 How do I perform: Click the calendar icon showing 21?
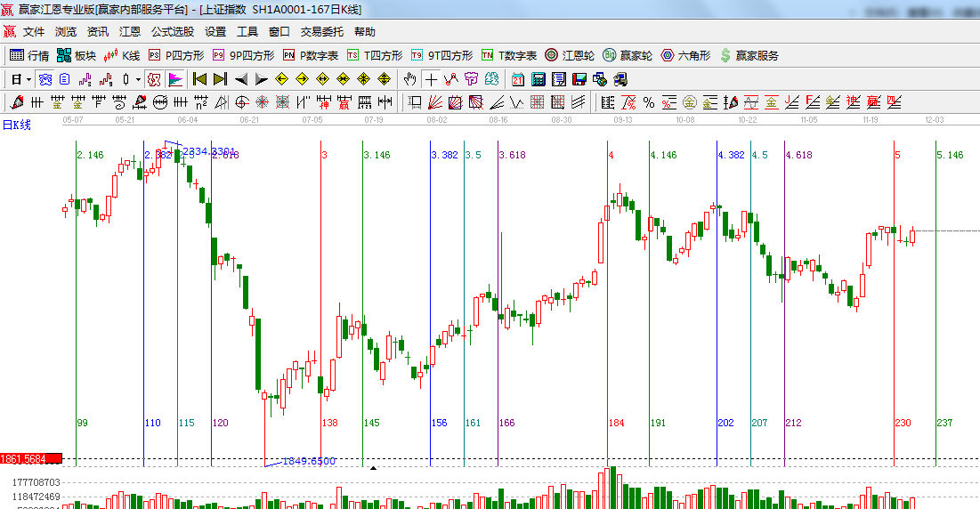(x=517, y=79)
